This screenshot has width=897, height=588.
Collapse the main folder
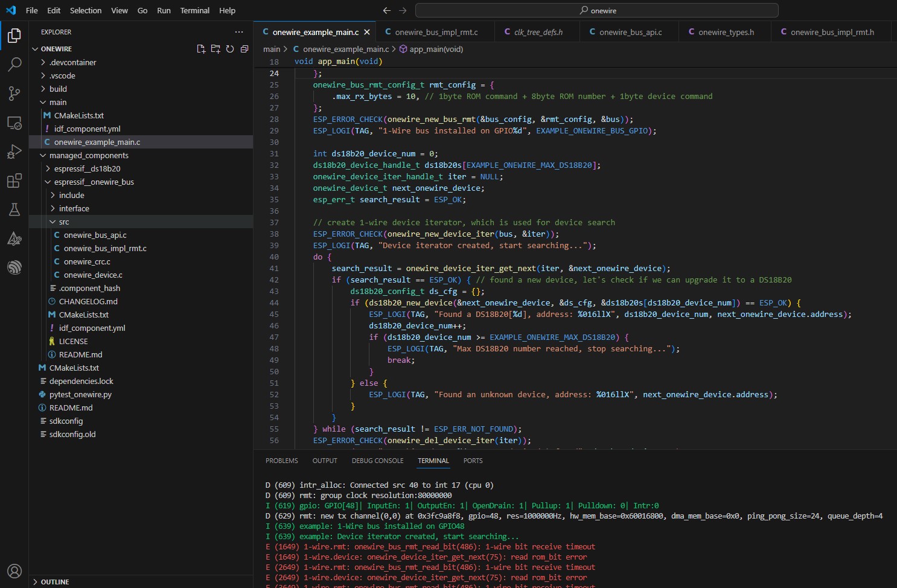141,102
